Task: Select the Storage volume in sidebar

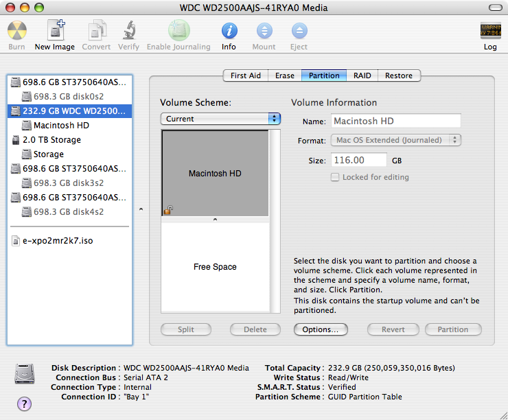Action: click(69, 154)
